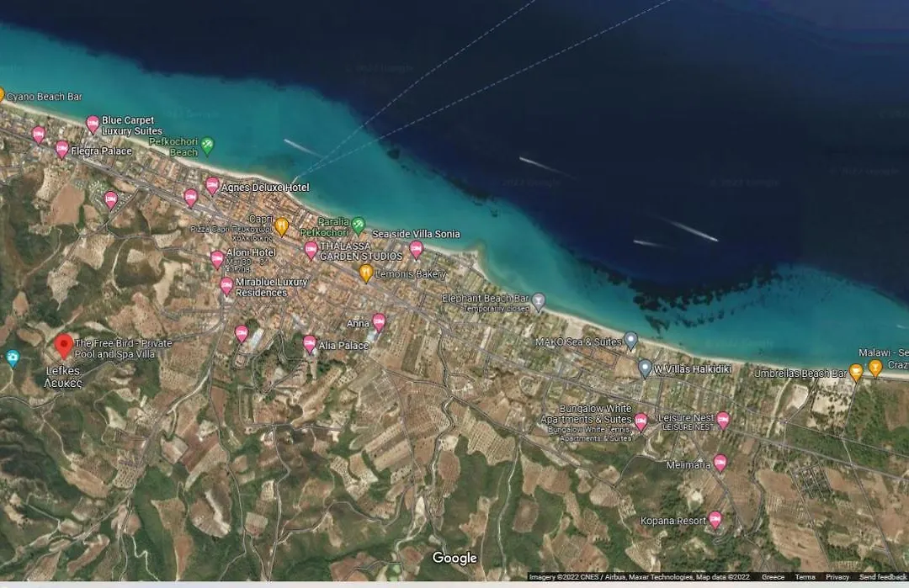
Task: Open the Privacy link
Action: (x=837, y=577)
